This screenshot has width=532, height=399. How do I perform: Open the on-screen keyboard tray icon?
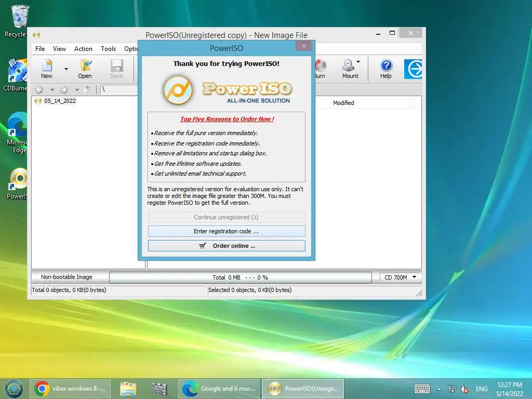point(422,389)
